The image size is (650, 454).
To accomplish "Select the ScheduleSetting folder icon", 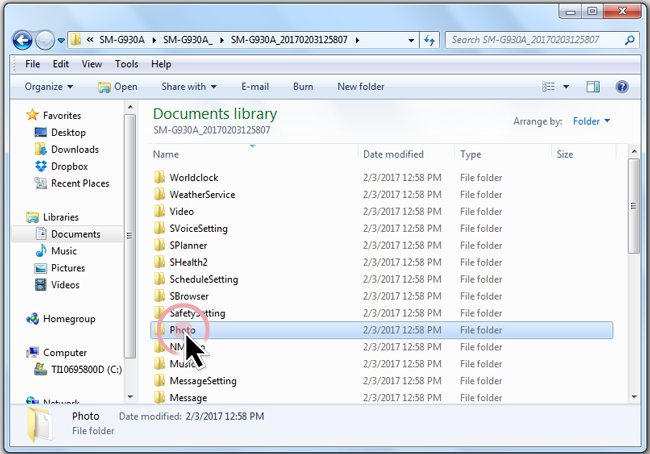I will pos(160,279).
